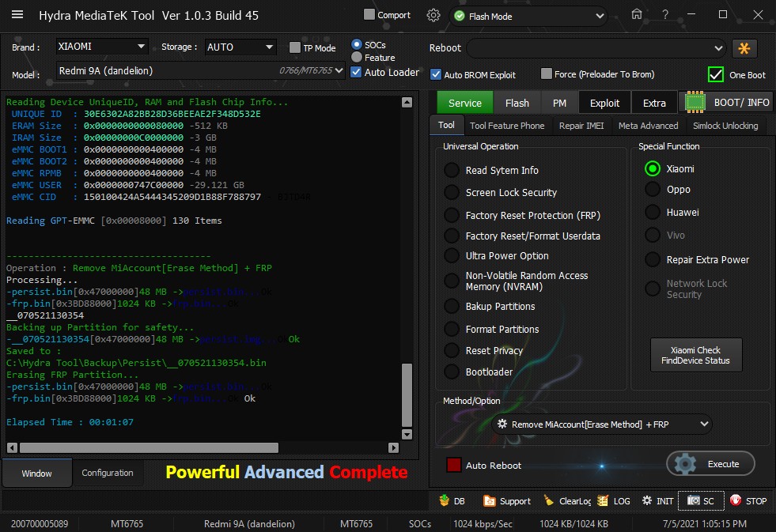The image size is (776, 532).
Task: Stop the operation with STOP
Action: [x=748, y=501]
